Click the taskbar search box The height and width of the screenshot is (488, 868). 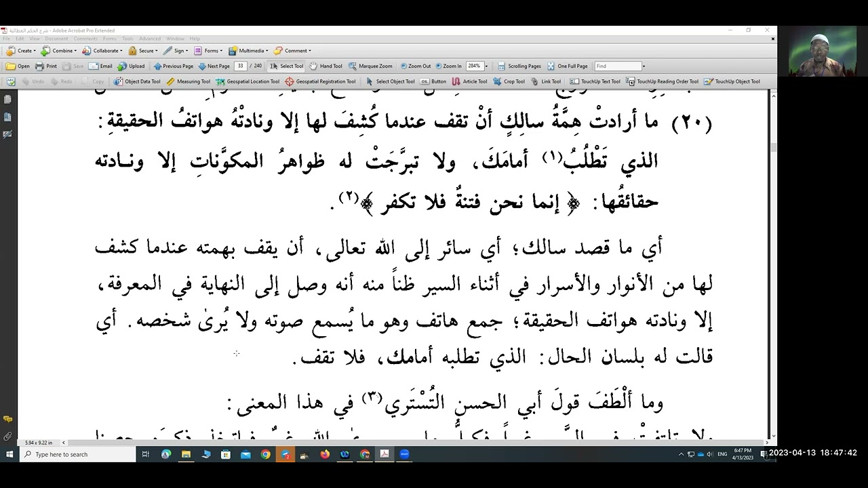[x=78, y=454]
